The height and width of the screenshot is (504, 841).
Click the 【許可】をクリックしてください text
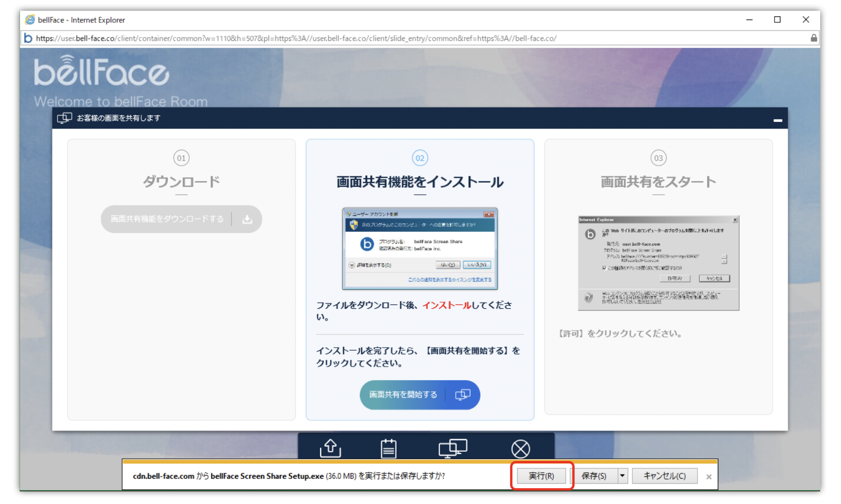[620, 334]
